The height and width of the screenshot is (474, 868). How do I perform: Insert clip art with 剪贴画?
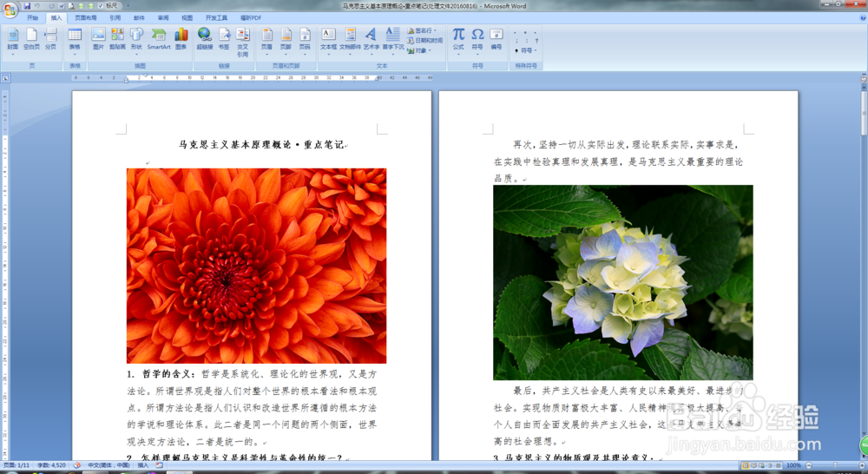coord(117,39)
